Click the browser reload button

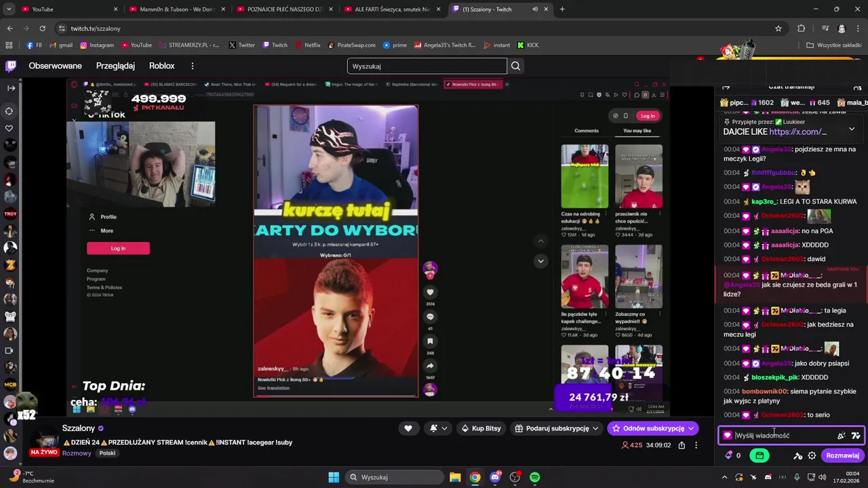pyautogui.click(x=42, y=28)
